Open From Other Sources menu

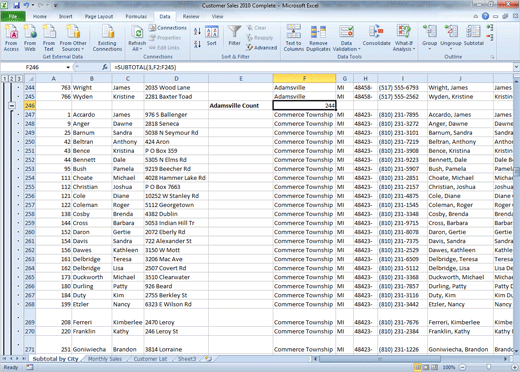point(73,38)
